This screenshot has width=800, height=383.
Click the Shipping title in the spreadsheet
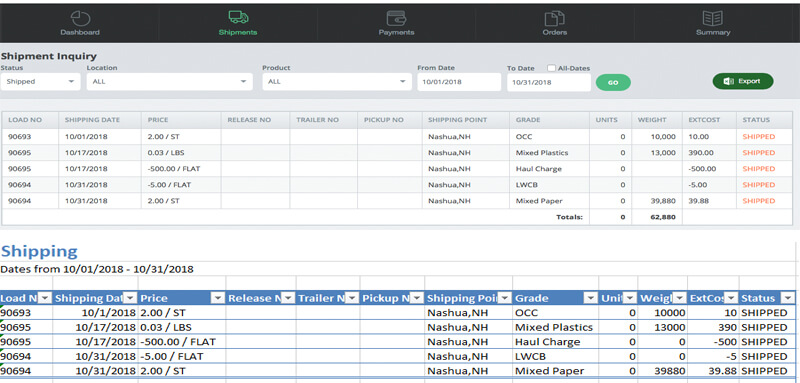[39, 251]
